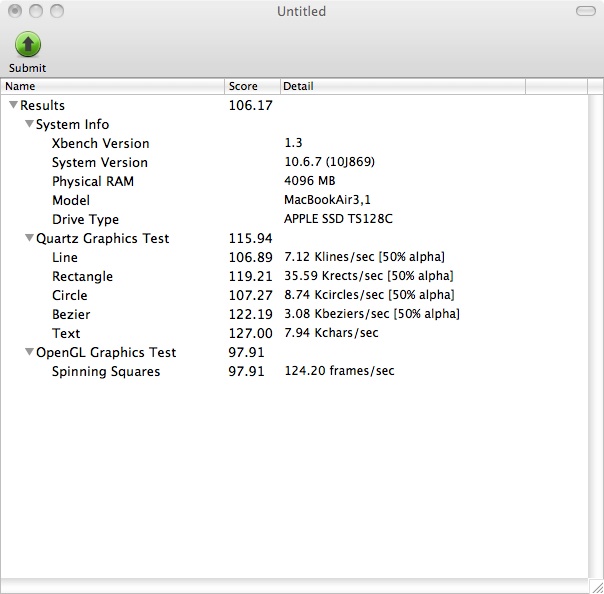Click the Rectangle score 119.21
The width and height of the screenshot is (604, 594).
(x=250, y=276)
